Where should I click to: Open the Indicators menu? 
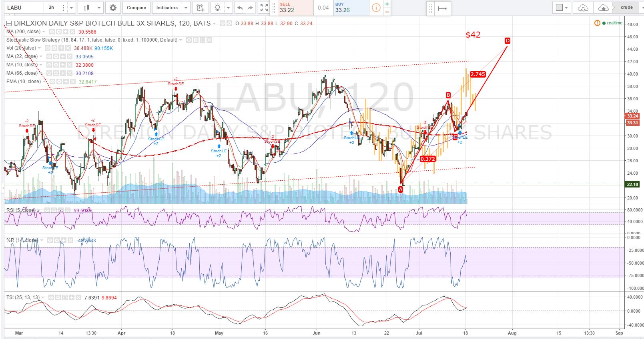pyautogui.click(x=167, y=8)
